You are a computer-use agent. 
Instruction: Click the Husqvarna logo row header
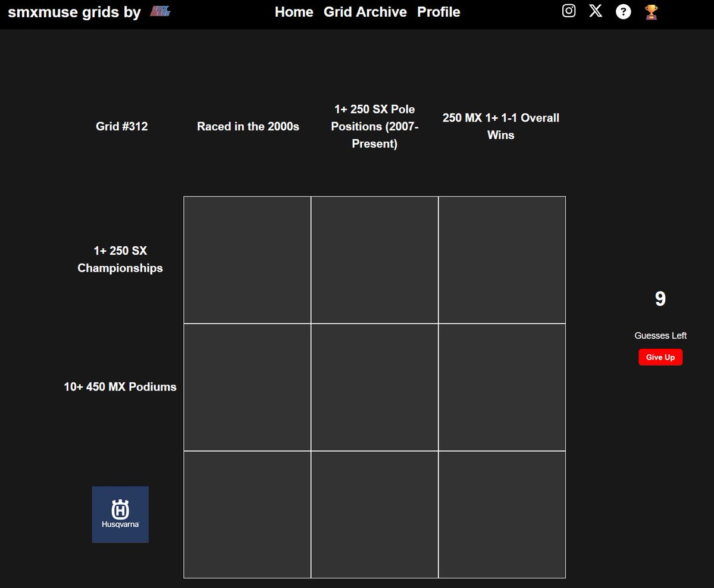(120, 515)
